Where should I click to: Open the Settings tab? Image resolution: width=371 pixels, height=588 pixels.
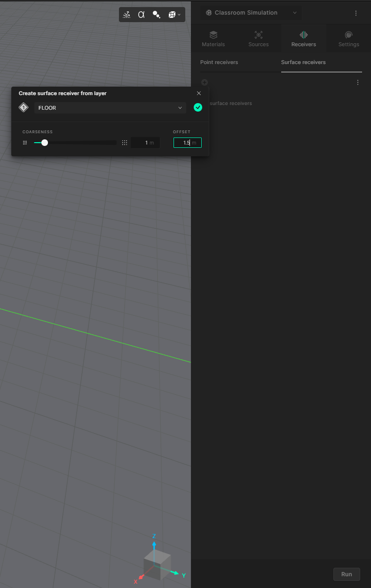349,39
